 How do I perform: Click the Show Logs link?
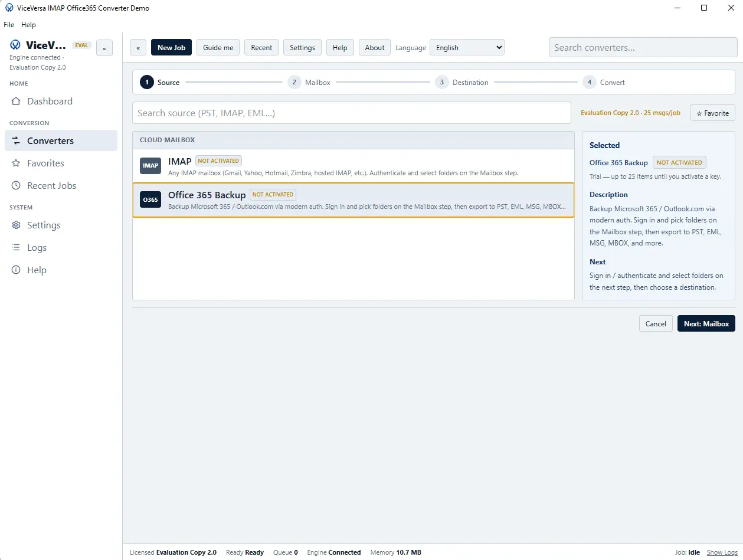[x=722, y=553]
